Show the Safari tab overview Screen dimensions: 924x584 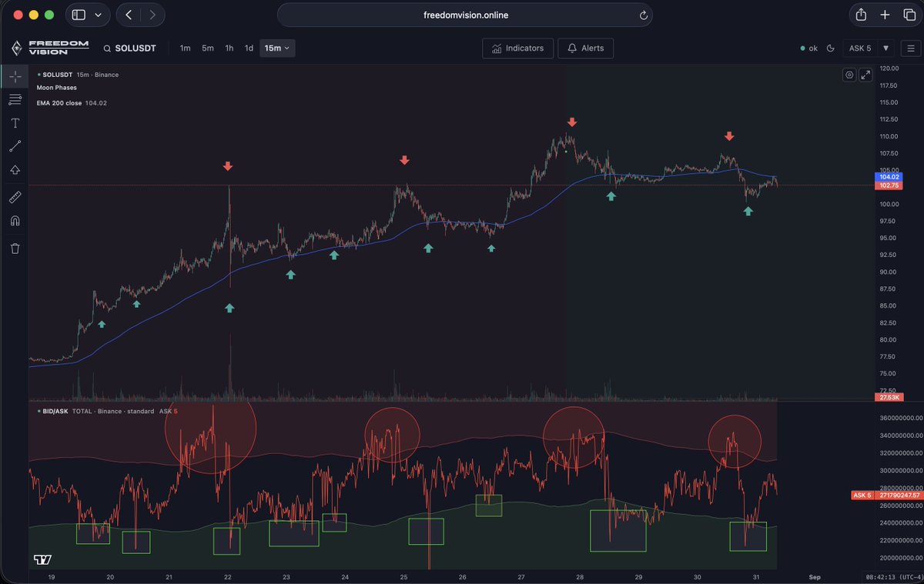(909, 15)
